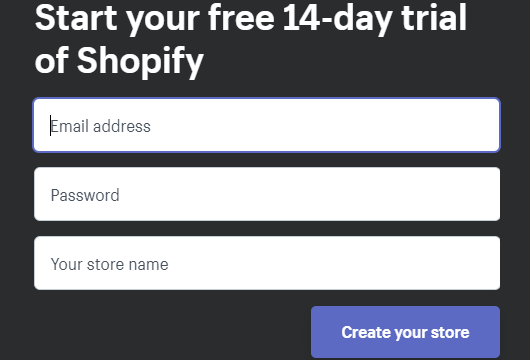Select the Your store name field
The height and width of the screenshot is (360, 530).
[x=267, y=263]
